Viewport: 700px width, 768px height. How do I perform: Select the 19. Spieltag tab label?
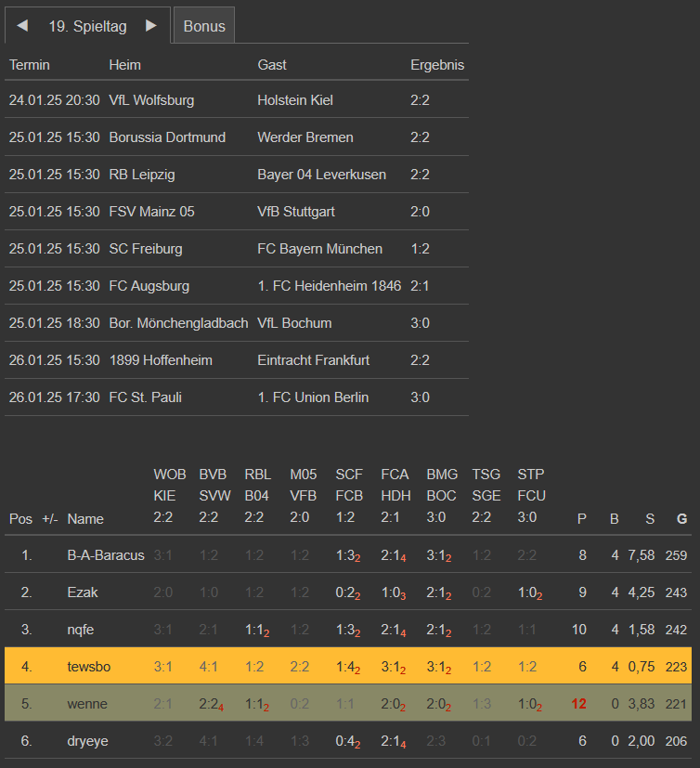[x=87, y=26]
